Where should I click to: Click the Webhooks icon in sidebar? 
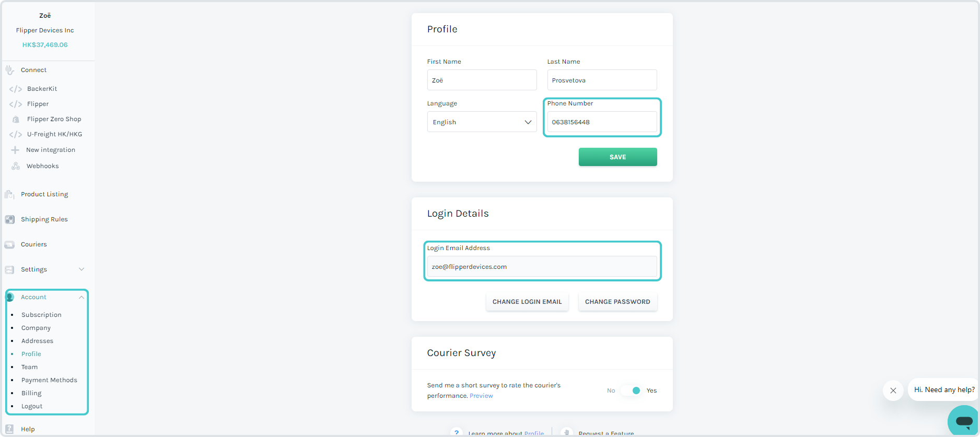pos(16,166)
